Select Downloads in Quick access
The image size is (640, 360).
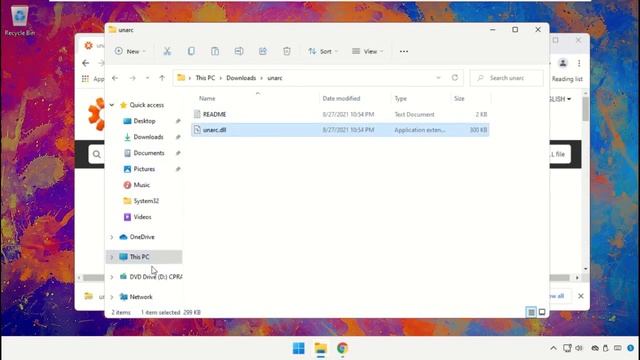[148, 137]
